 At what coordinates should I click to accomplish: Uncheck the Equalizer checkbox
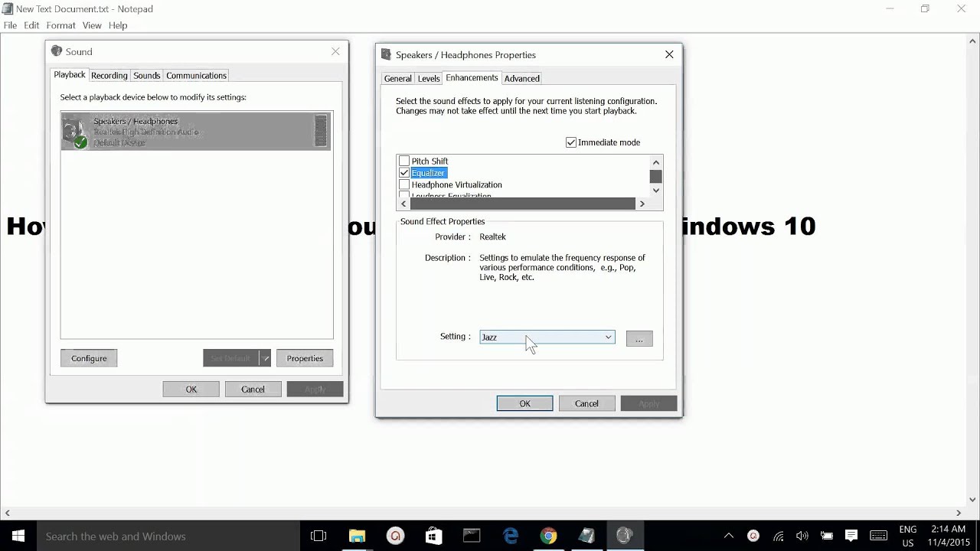click(x=404, y=173)
